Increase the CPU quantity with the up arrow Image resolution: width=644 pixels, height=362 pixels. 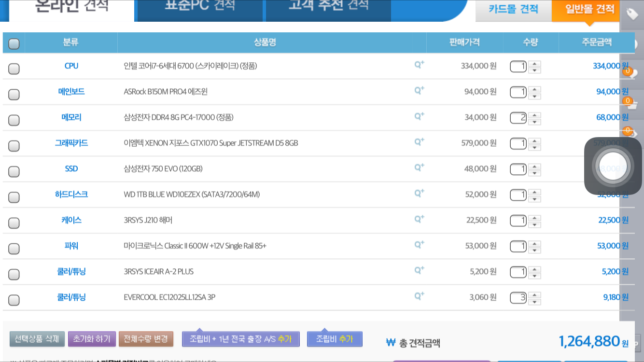[x=534, y=63]
